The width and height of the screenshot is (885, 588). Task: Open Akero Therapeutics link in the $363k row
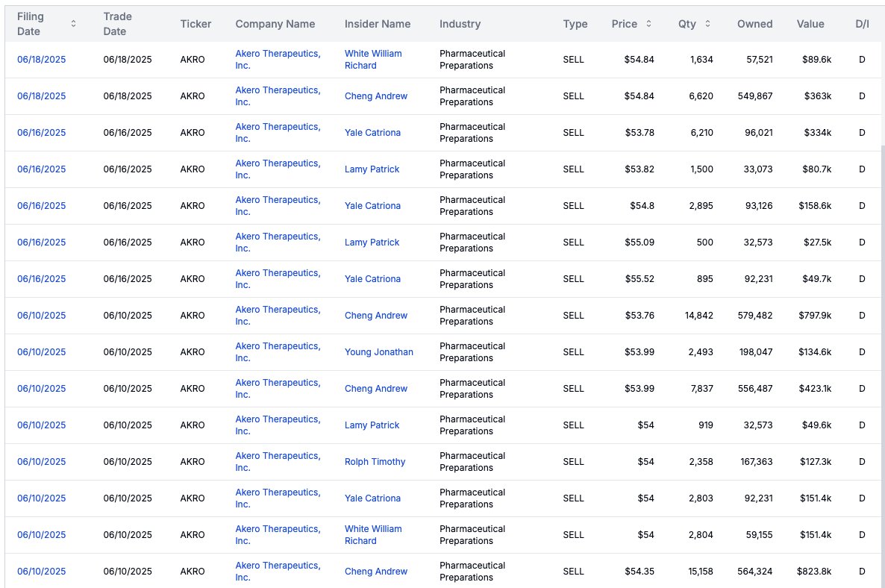click(278, 96)
